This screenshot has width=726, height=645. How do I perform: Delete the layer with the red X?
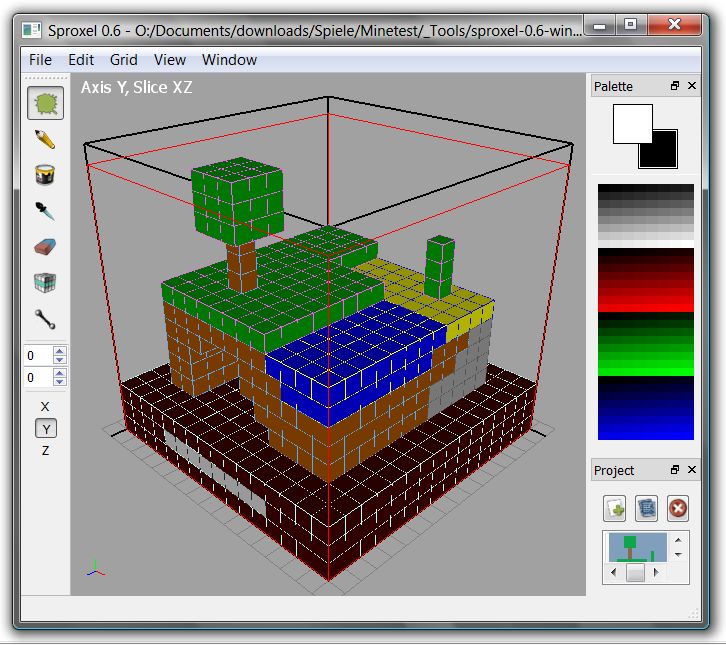[x=678, y=508]
